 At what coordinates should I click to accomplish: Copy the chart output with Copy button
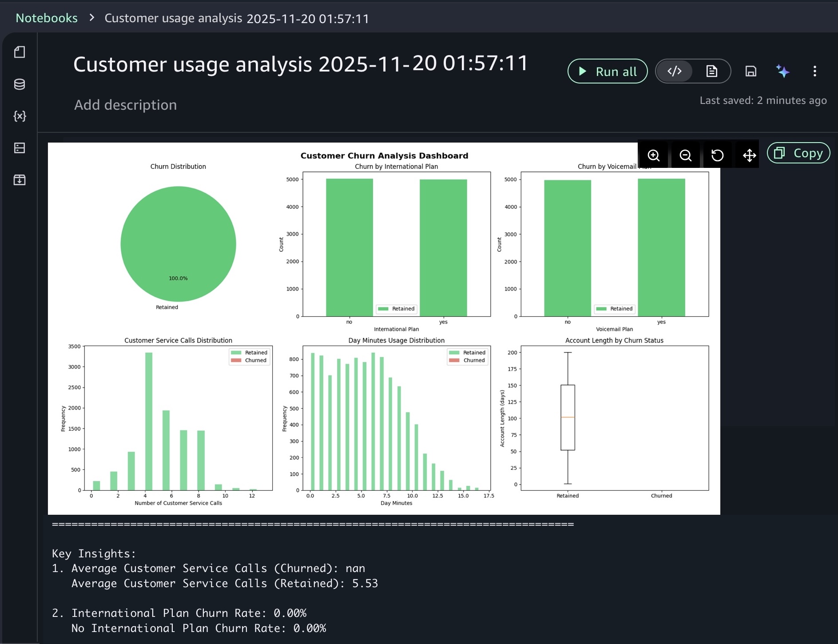click(x=798, y=153)
